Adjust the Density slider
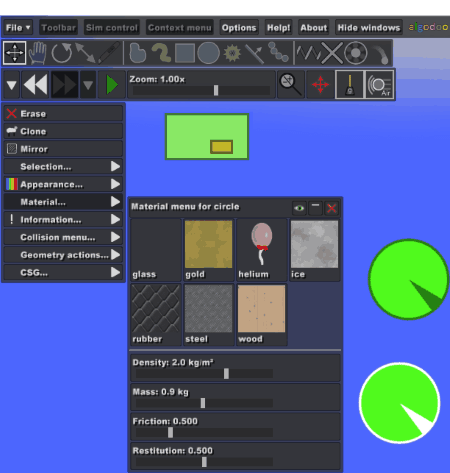The height and width of the screenshot is (473, 450). coord(204,374)
